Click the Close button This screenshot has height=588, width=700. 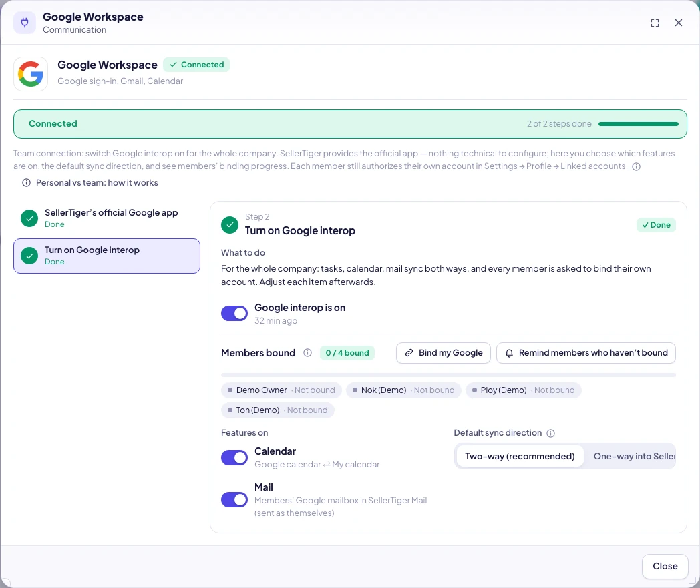[x=665, y=566]
